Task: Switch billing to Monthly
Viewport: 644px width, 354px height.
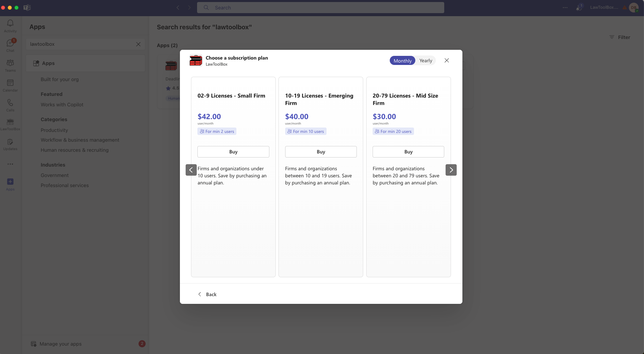Action: coord(403,61)
